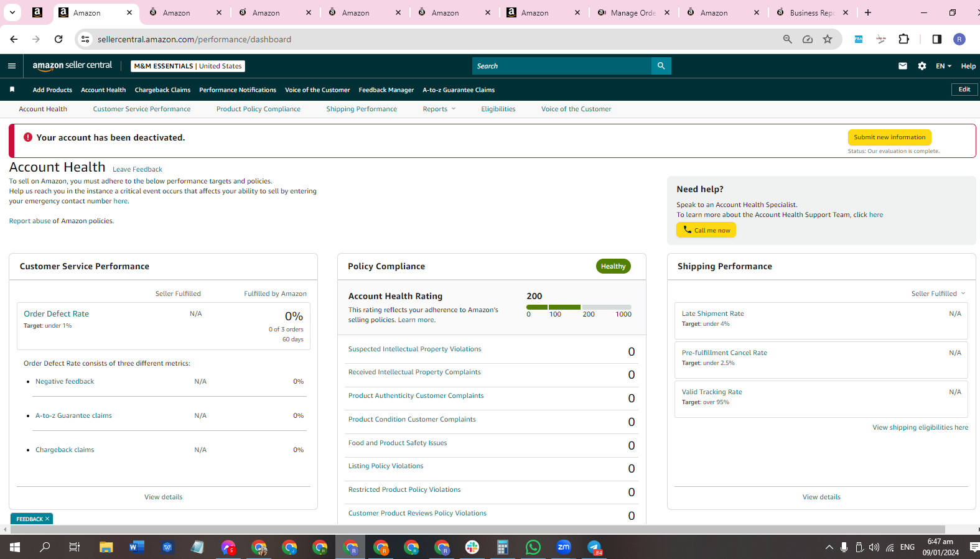Image resolution: width=980 pixels, height=559 pixels.
Task: Open Food and Product Safety Issues link
Action: (x=398, y=443)
